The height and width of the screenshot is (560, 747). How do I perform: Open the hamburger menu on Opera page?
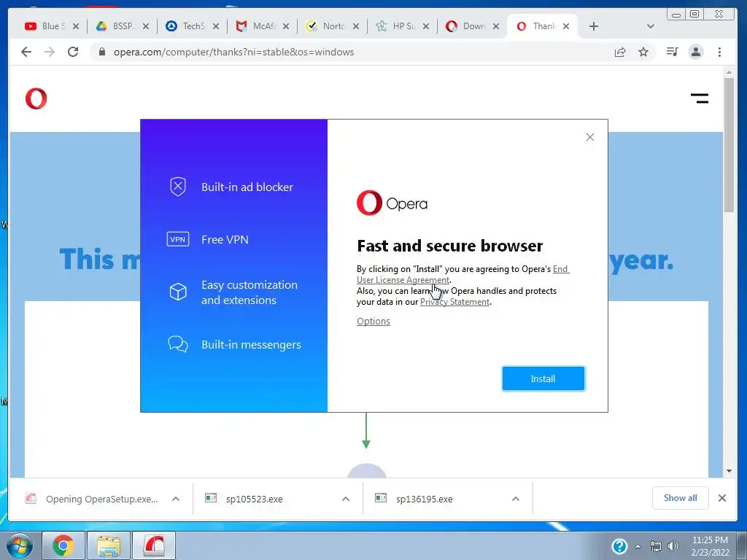pos(700,98)
